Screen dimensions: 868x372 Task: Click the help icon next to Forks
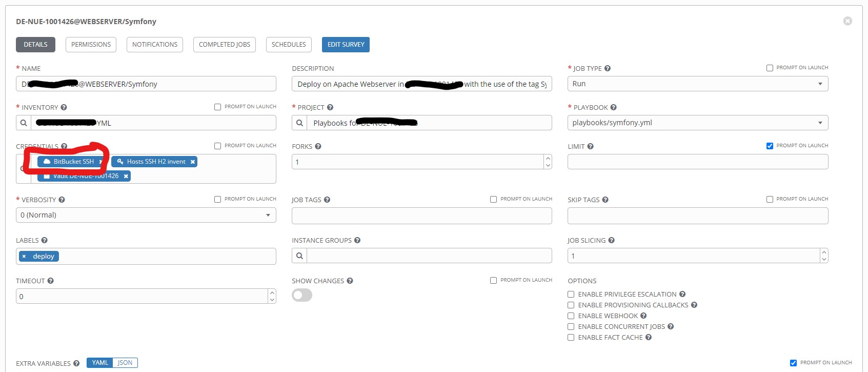(318, 146)
